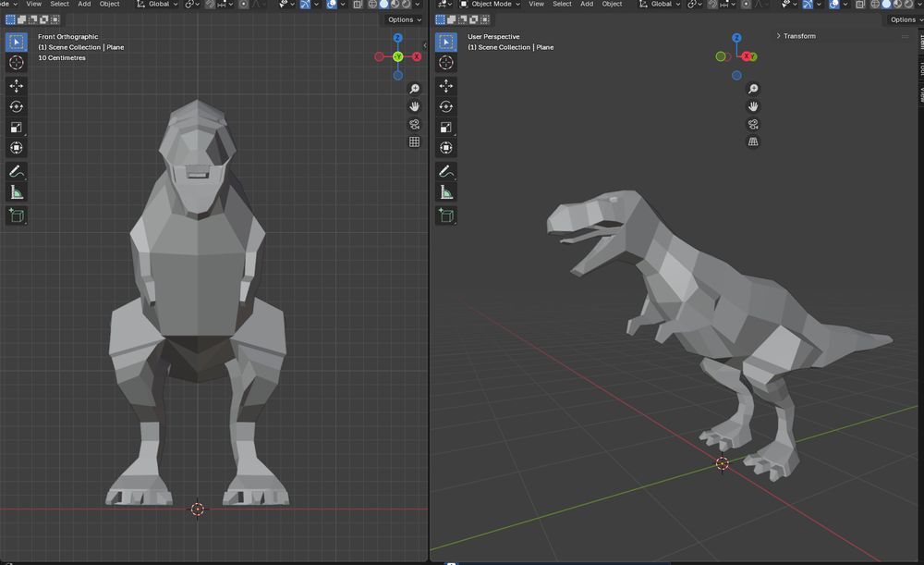Select the Scale tool
The image size is (924, 565).
[16, 128]
